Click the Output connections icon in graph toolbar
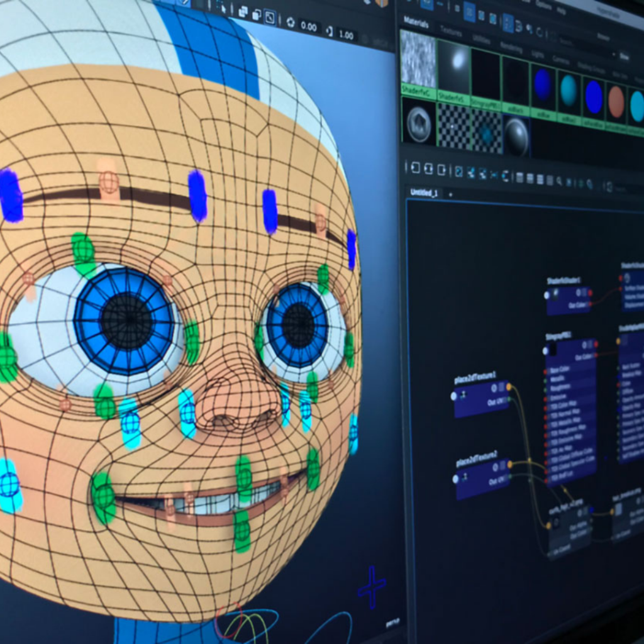 (x=442, y=170)
